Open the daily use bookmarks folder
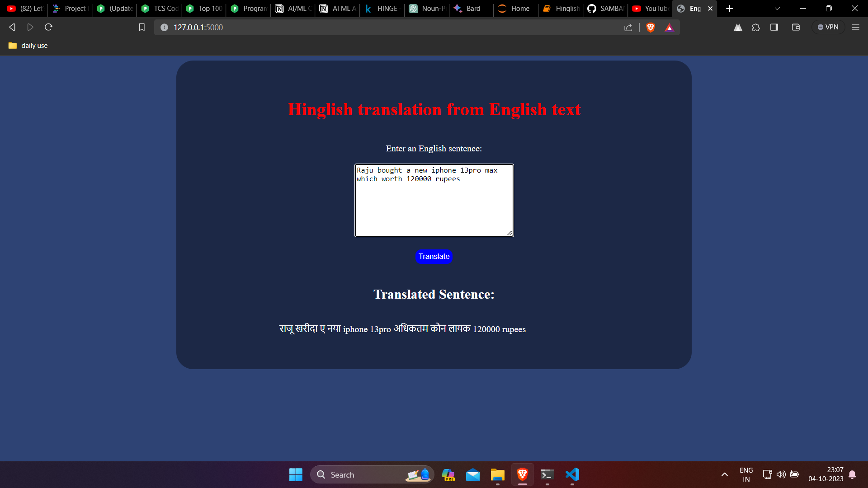 pos(27,45)
